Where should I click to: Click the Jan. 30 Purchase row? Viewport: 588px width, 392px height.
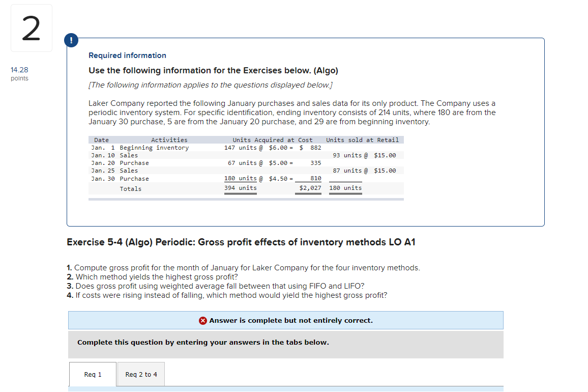153,179
